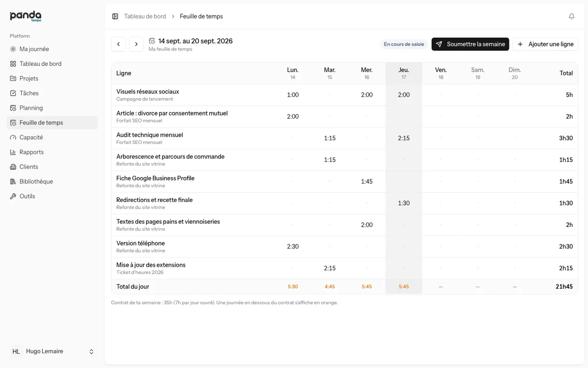Select Ven. 18 column header

click(x=441, y=73)
